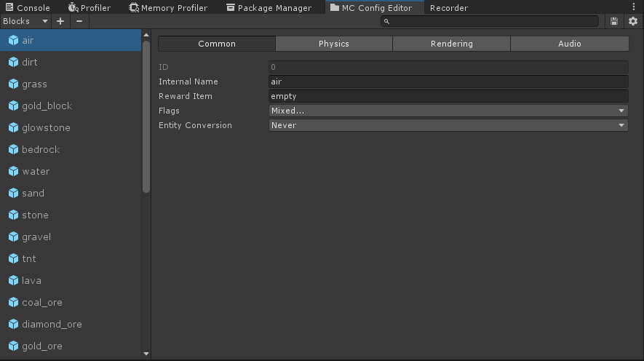Image resolution: width=644 pixels, height=361 pixels.
Task: Click the tnt block cube icon
Action: 14,258
